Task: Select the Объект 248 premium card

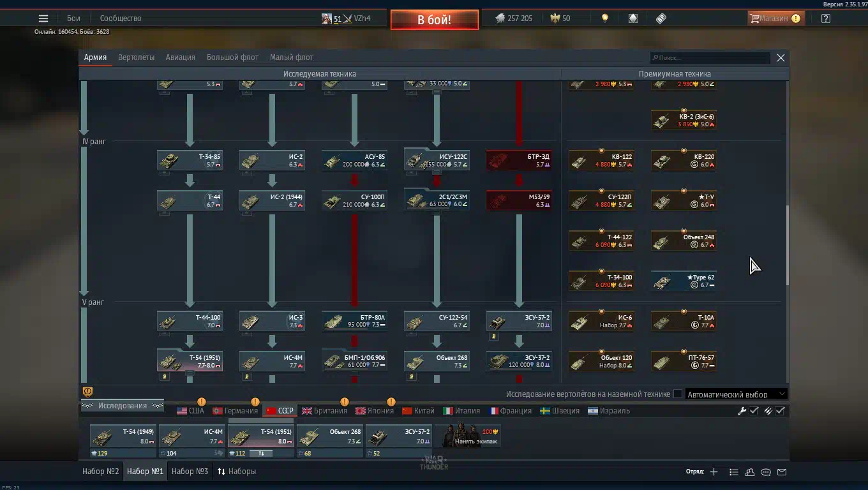Action: (x=684, y=241)
